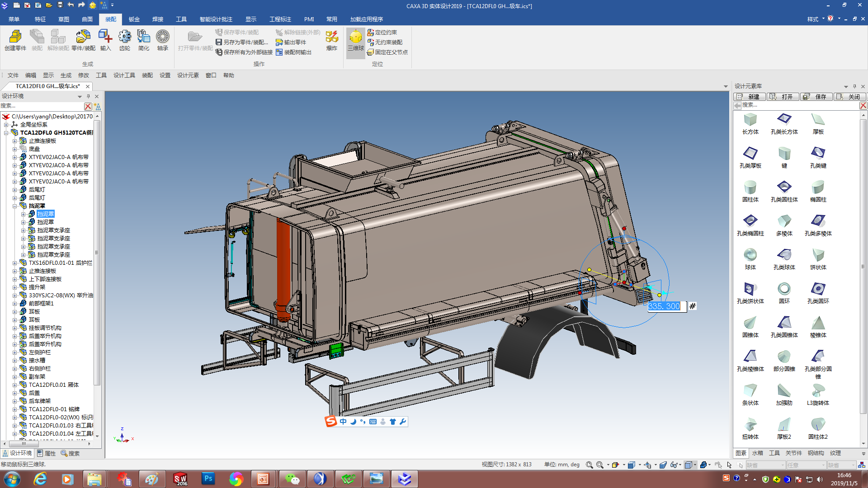
Task: Click the 打开 button in element library
Action: (783, 97)
